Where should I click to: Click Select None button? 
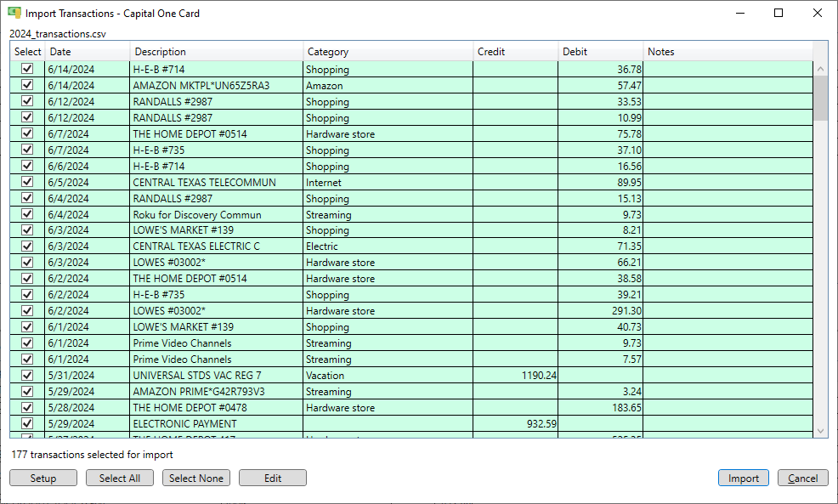[196, 478]
